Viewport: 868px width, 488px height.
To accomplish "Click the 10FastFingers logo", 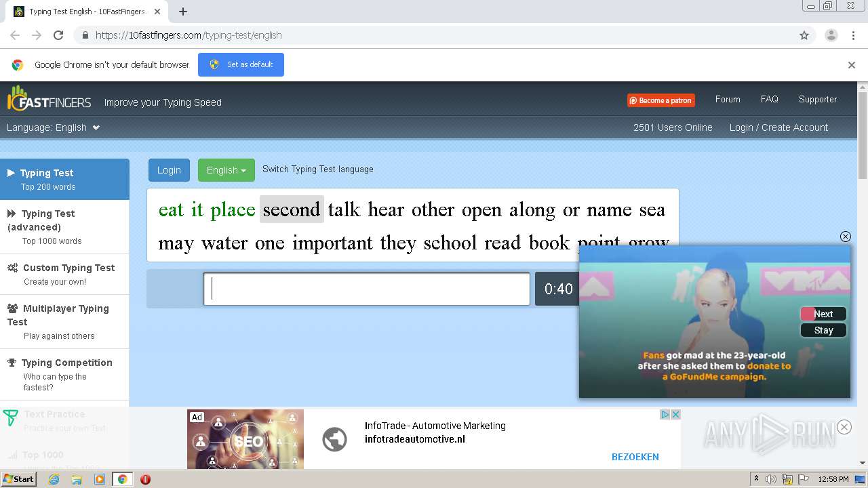I will [49, 99].
